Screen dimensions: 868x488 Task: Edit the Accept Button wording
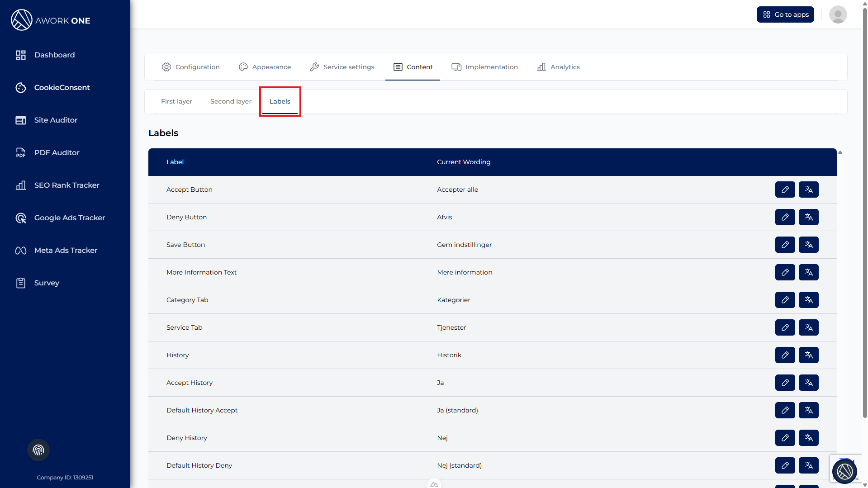(785, 190)
